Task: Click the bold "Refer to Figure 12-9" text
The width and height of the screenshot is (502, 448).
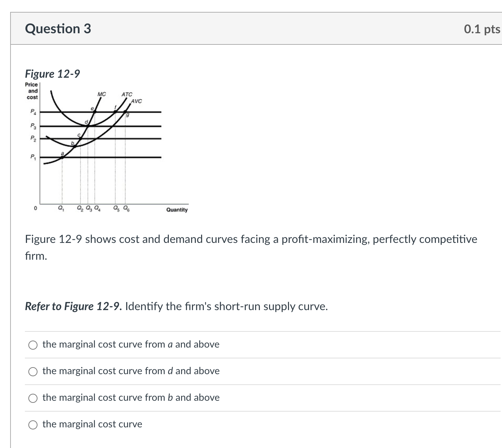Action: [73, 307]
